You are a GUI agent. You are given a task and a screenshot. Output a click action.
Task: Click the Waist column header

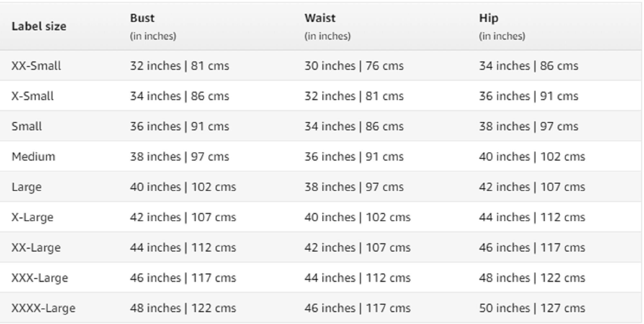[320, 18]
